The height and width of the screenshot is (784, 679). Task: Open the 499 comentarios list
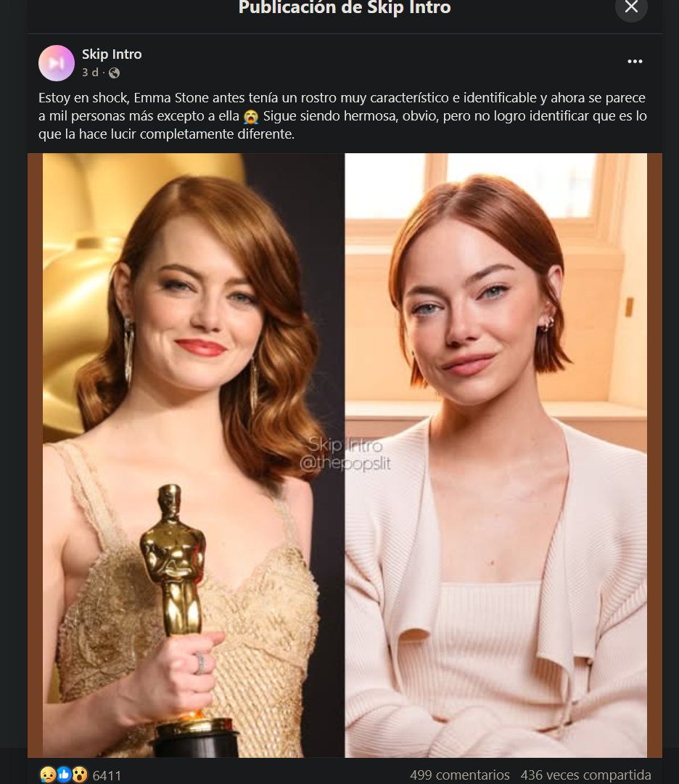pyautogui.click(x=459, y=775)
